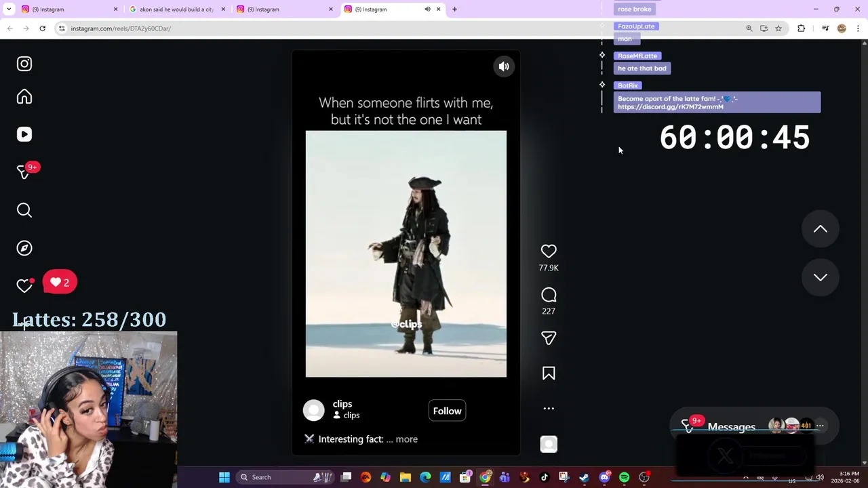Follow the clips account
This screenshot has height=488, width=868.
[x=447, y=411]
